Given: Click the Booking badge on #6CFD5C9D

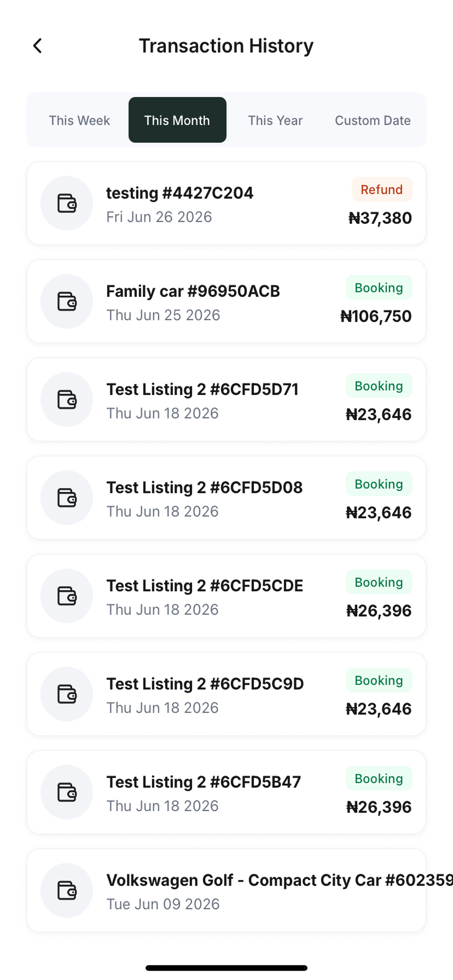Looking at the screenshot, I should pyautogui.click(x=379, y=680).
